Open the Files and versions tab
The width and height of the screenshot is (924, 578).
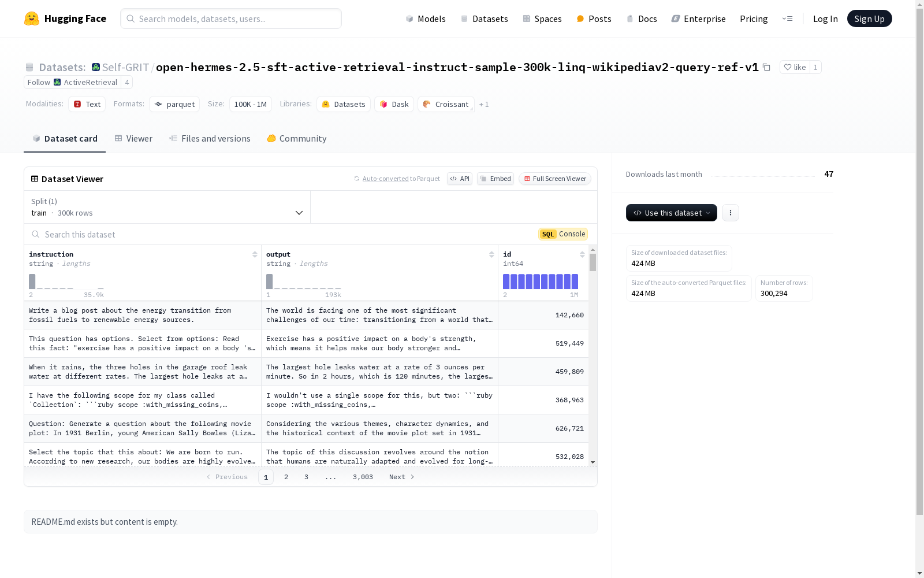pos(210,139)
